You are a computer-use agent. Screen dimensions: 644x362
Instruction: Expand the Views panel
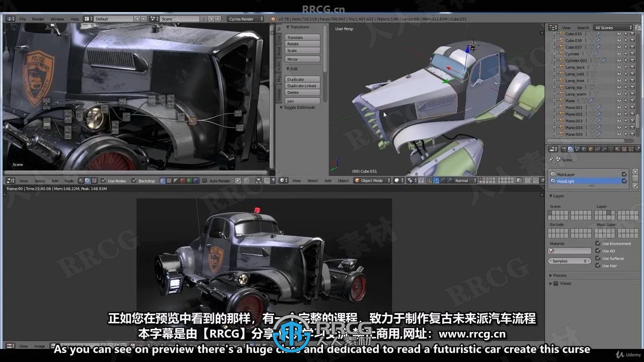coord(551,284)
